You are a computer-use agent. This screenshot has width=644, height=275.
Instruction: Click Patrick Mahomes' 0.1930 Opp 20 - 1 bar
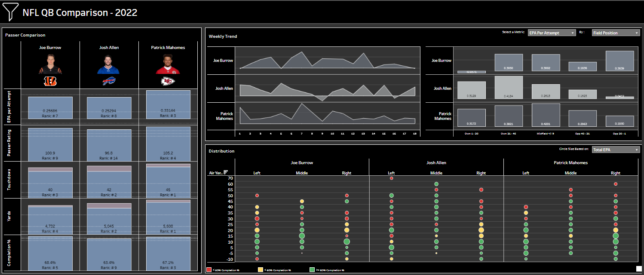(619, 121)
